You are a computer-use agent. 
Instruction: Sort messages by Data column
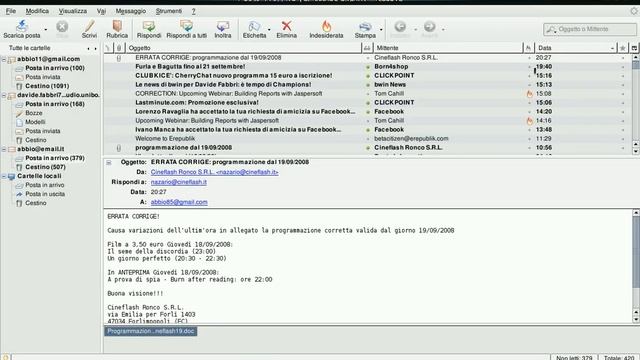[576, 48]
